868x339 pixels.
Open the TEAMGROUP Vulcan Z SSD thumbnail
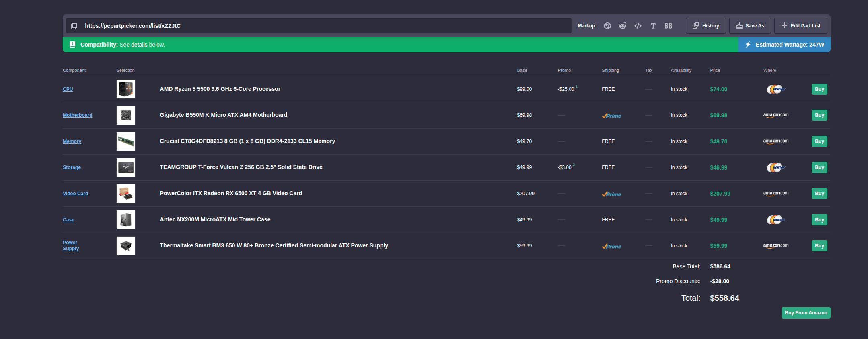point(126,167)
